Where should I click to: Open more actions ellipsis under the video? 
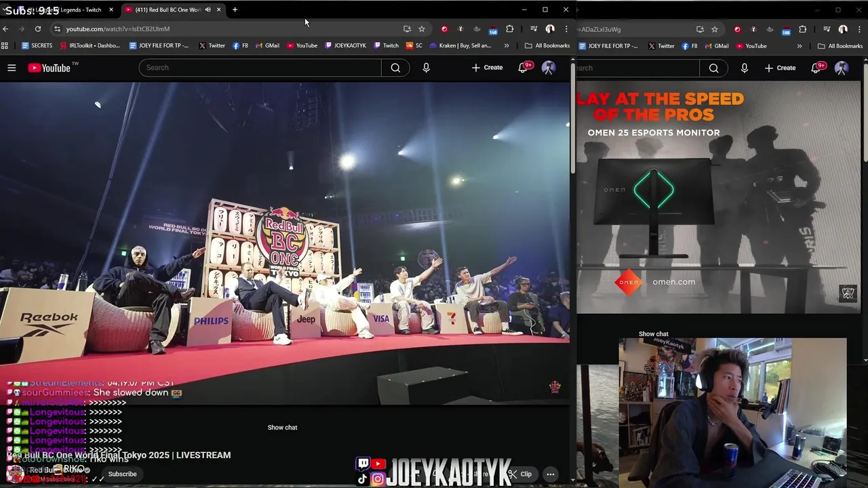click(x=551, y=474)
